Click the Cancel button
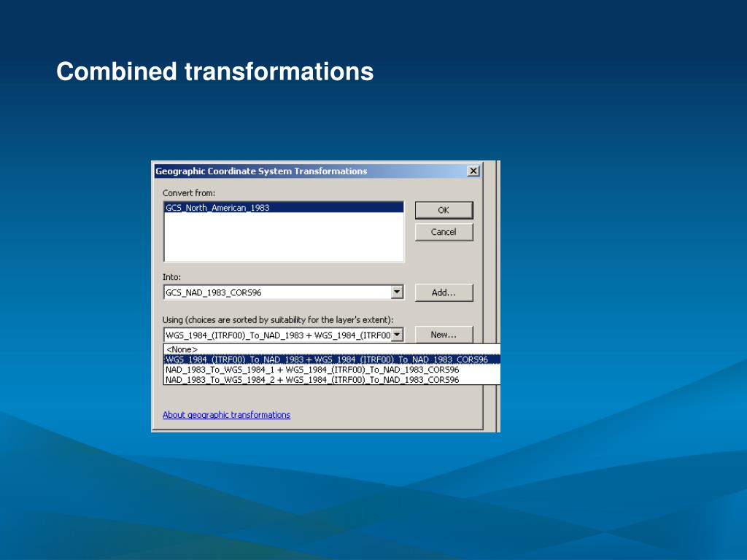This screenshot has width=747, height=560. (x=444, y=232)
